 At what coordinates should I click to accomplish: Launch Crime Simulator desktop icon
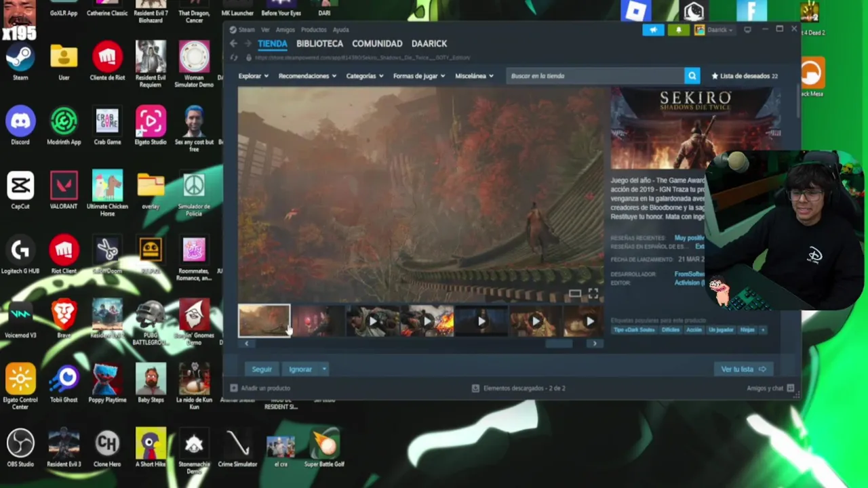click(237, 447)
